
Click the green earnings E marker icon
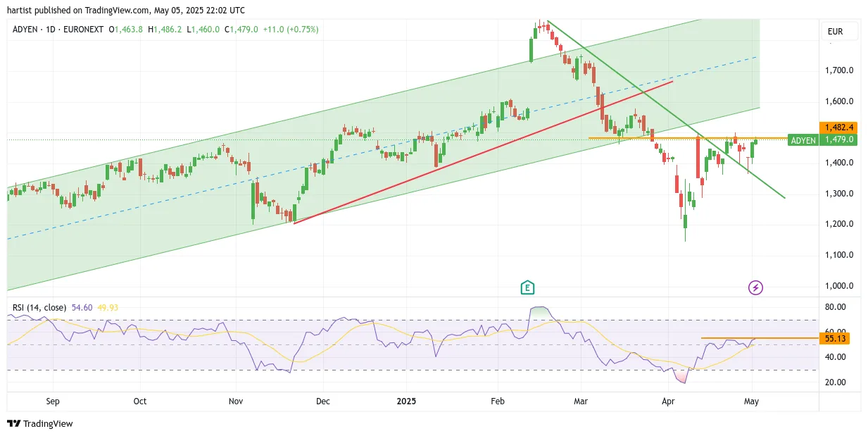pyautogui.click(x=527, y=287)
